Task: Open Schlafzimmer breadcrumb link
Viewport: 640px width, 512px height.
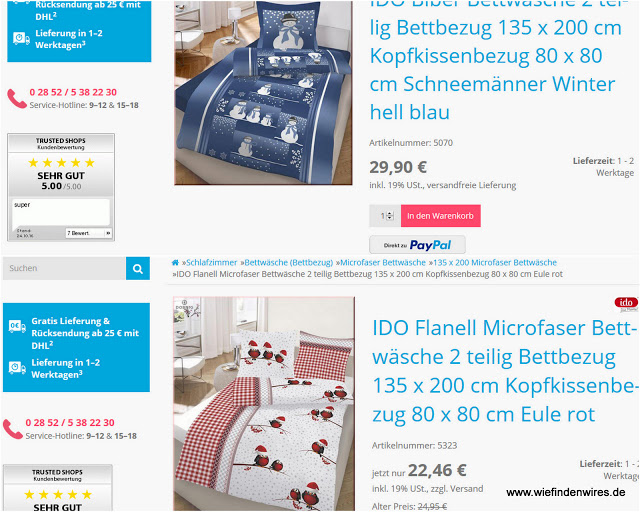Action: pos(211,263)
